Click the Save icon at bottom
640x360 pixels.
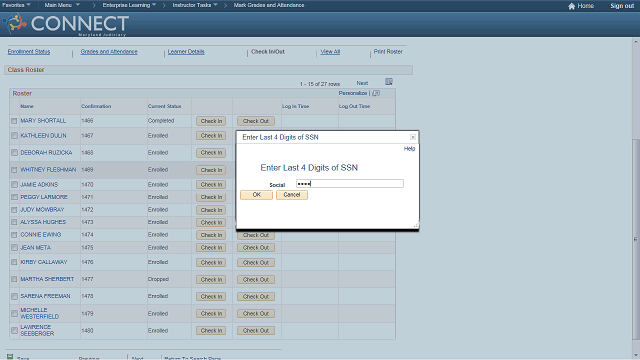10,357
